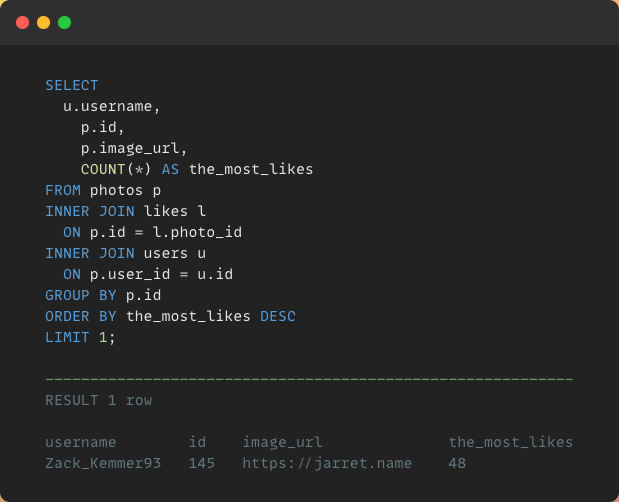Click the 145 id value
Viewport: 619px width, 502px height.
[x=202, y=463]
